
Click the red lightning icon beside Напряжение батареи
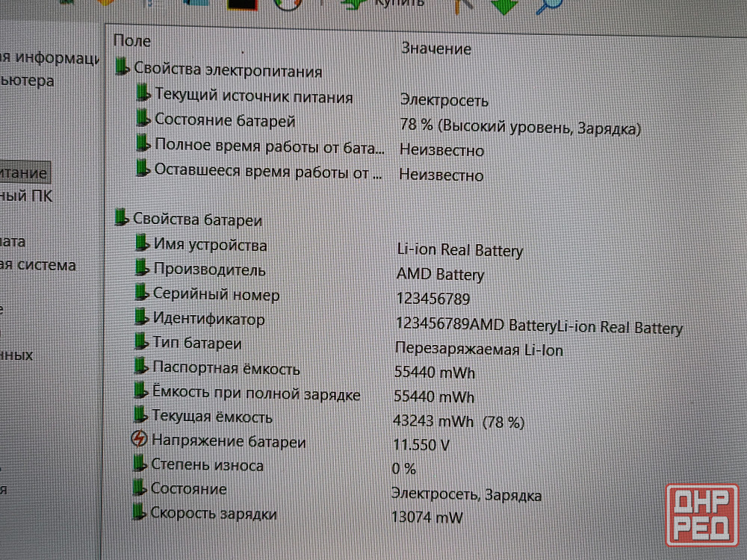pyautogui.click(x=140, y=440)
